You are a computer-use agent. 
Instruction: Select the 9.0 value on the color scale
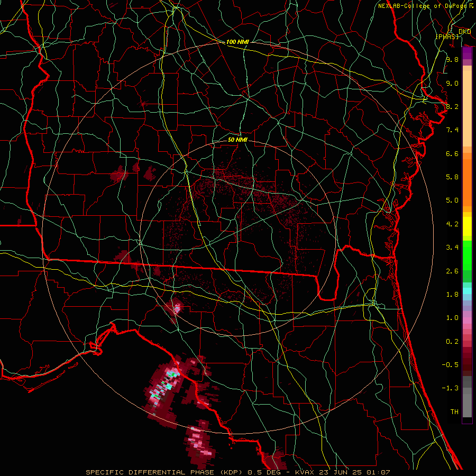(x=452, y=83)
